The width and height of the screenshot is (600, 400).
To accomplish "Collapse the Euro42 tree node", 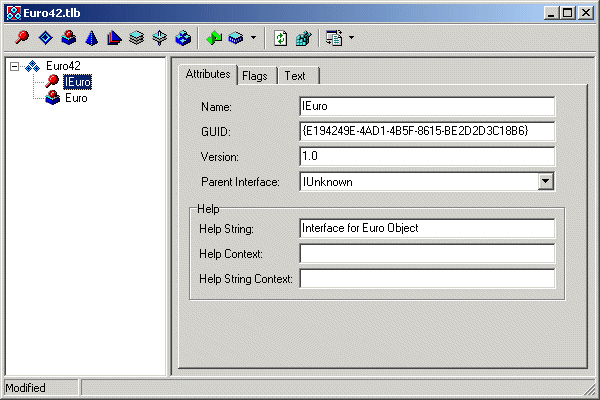I will pyautogui.click(x=14, y=66).
